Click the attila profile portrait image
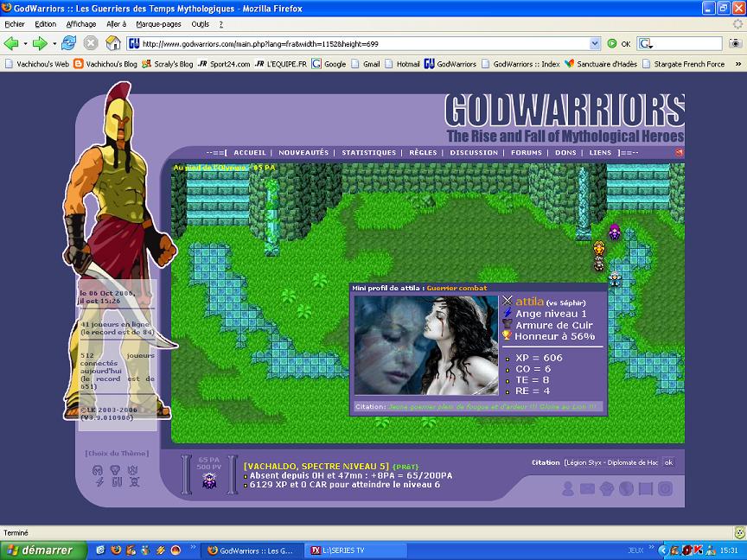 point(426,345)
